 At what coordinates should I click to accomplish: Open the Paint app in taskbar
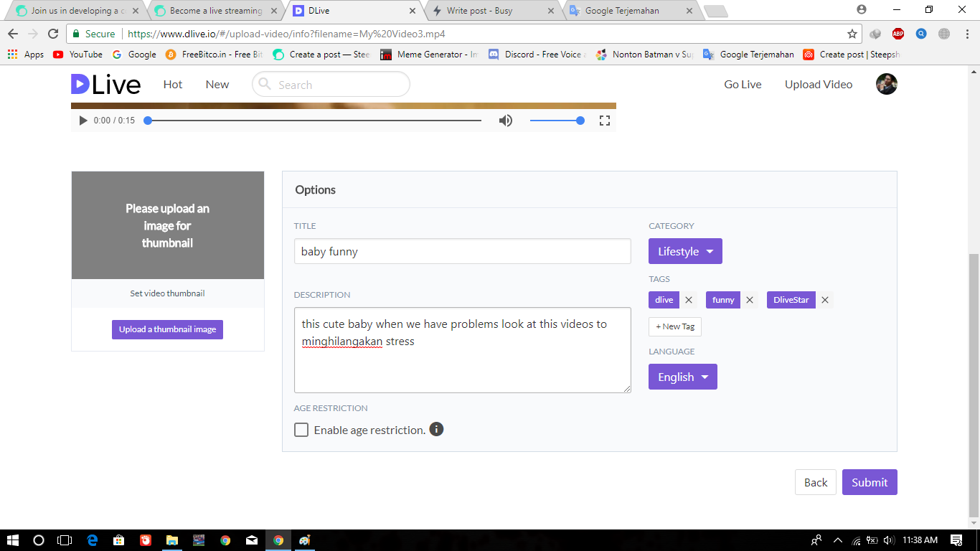pos(305,540)
